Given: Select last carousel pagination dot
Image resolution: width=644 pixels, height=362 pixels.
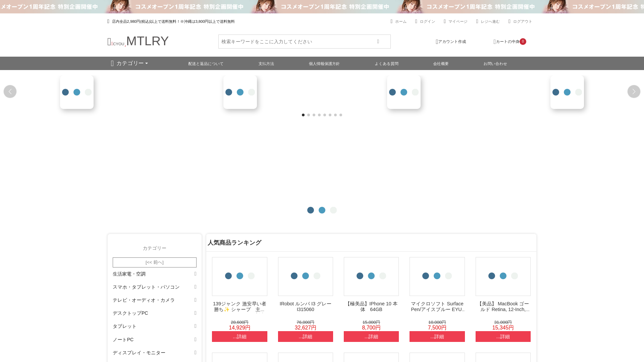Looking at the screenshot, I should tap(341, 115).
